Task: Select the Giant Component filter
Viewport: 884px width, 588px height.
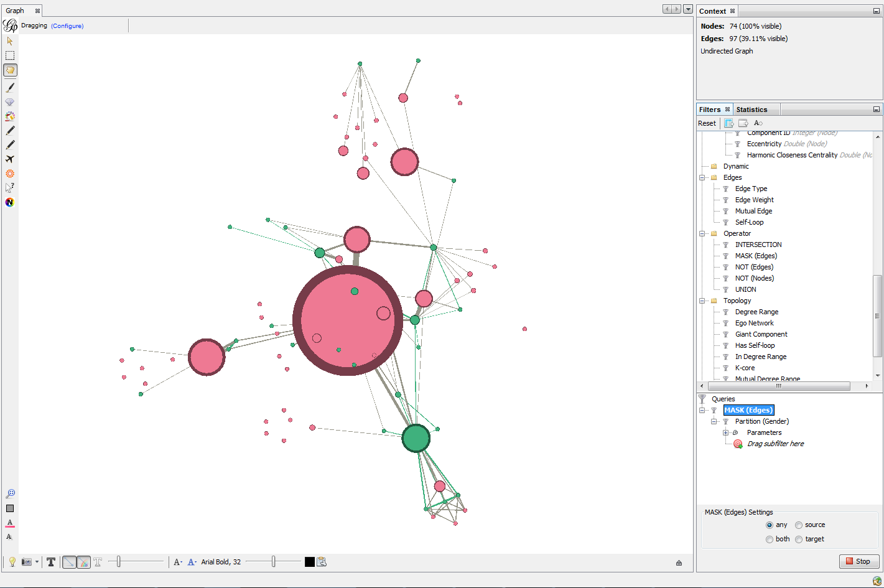Action: [761, 334]
